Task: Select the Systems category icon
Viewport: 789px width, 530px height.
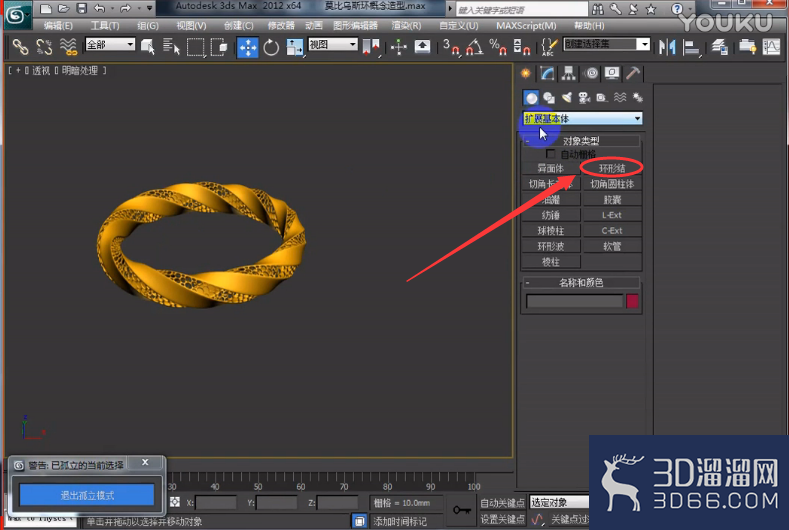Action: click(x=638, y=98)
